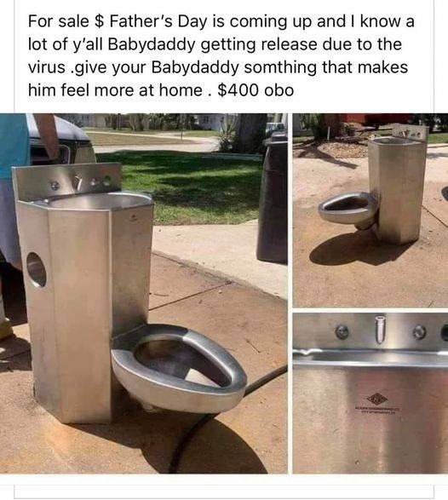448x500 pixels.
Task: Click the round hole on the fixture's side
Action: pos(36,270)
